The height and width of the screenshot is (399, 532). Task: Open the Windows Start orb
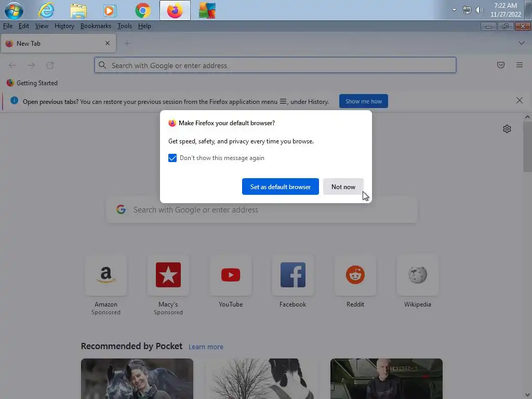[x=14, y=10]
